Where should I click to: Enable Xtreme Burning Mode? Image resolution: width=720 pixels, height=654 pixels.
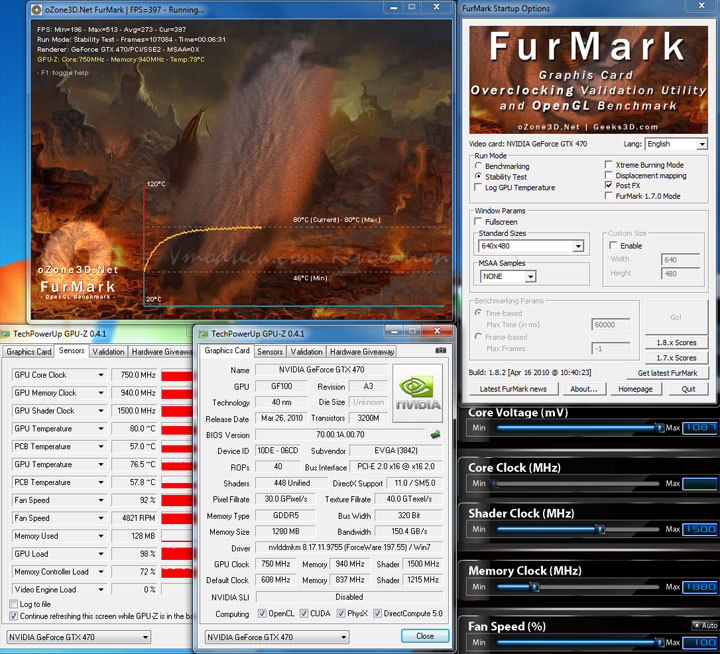[608, 164]
